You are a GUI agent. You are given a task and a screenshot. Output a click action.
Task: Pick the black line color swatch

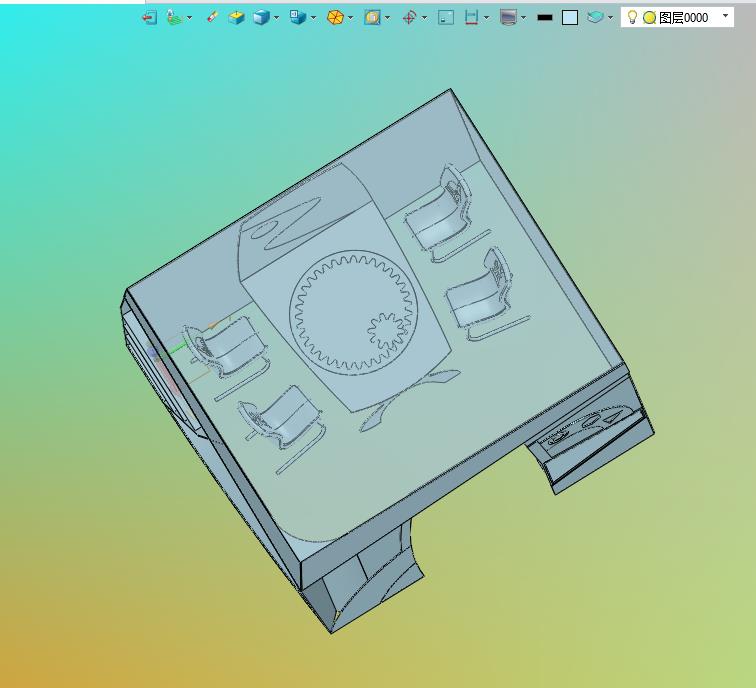(545, 18)
